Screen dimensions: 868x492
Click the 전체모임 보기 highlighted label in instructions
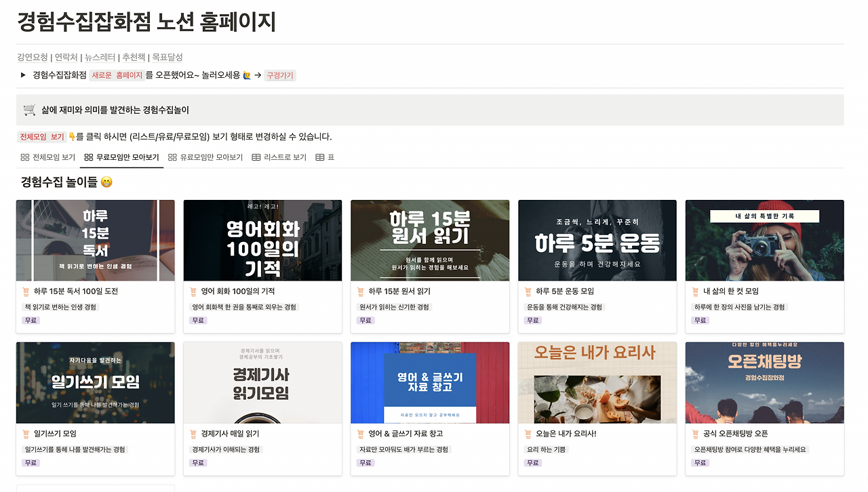coord(41,137)
